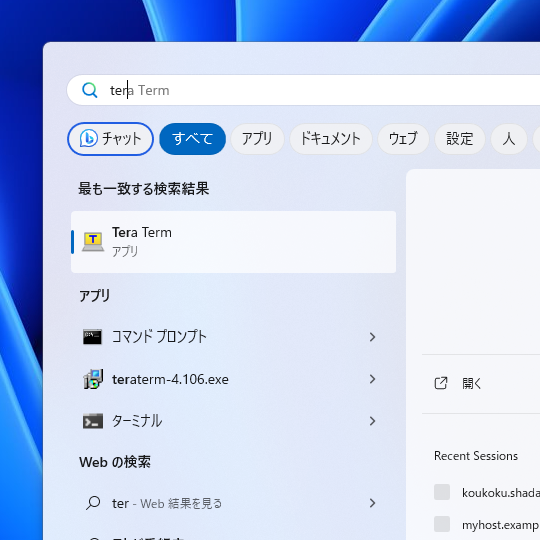
Task: Expand options for ターミナル
Action: 372,421
